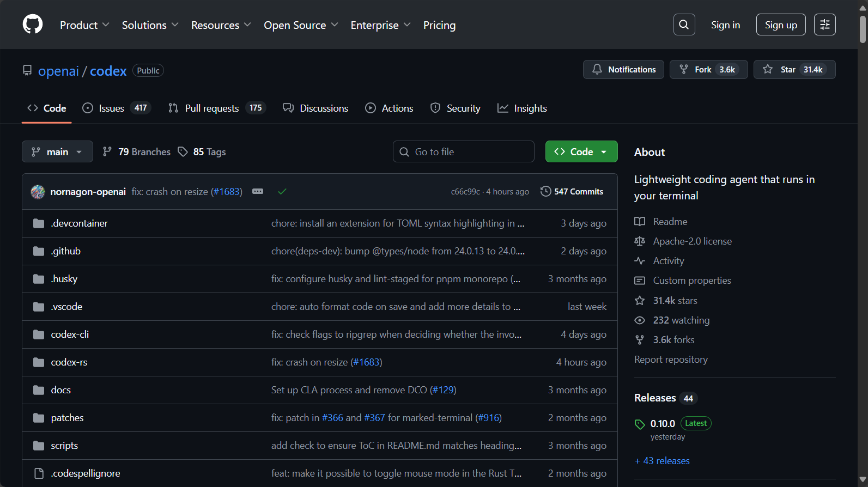The height and width of the screenshot is (487, 868).
Task: Star the codex repository
Action: (794, 69)
